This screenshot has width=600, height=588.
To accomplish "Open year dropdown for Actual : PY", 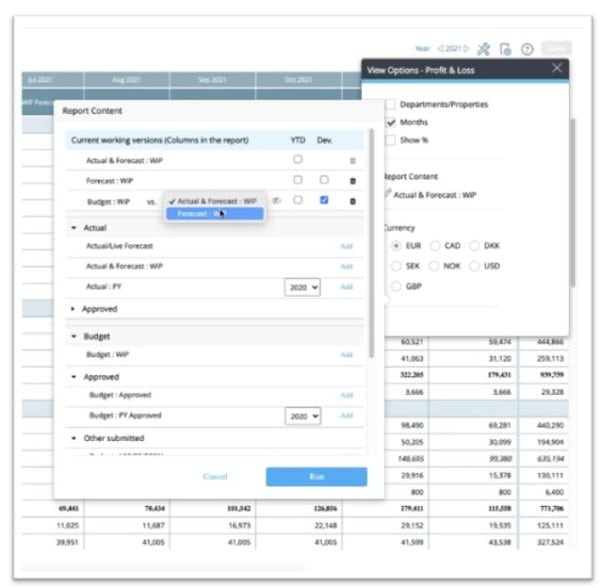I will 302,287.
